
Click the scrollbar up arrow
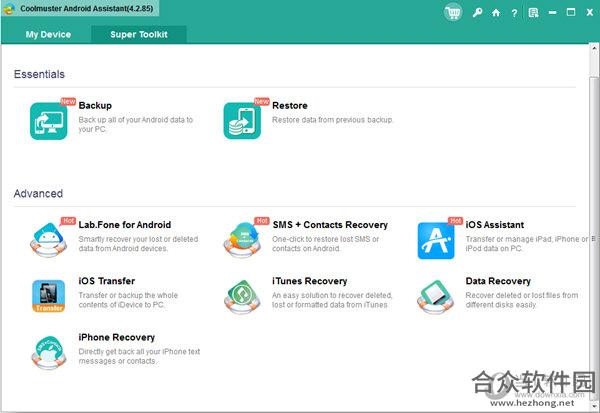pos(594,49)
